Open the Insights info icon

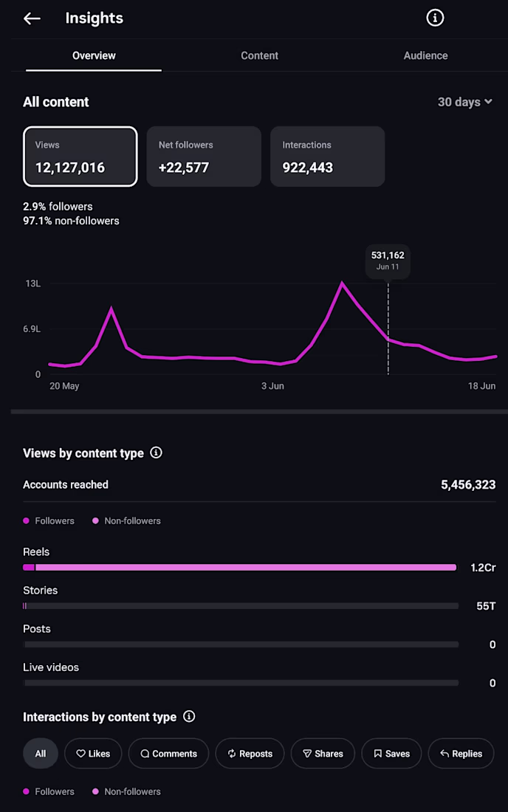click(x=435, y=18)
